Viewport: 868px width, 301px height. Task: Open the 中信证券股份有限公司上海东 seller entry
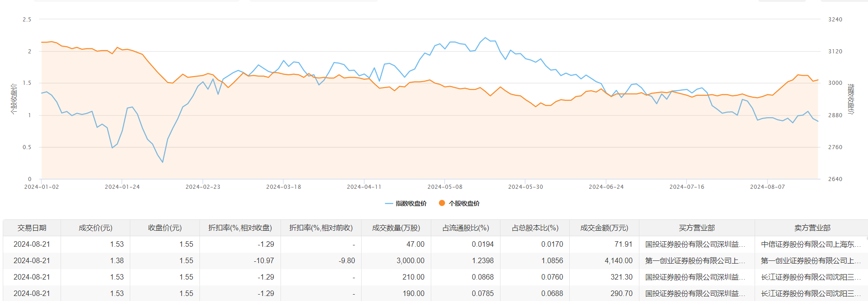(811, 244)
